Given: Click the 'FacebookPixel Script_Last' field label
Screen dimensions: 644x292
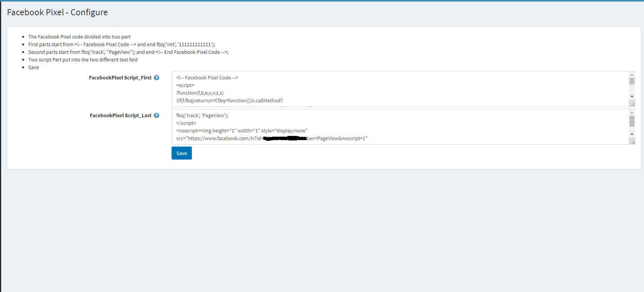Looking at the screenshot, I should point(121,115).
